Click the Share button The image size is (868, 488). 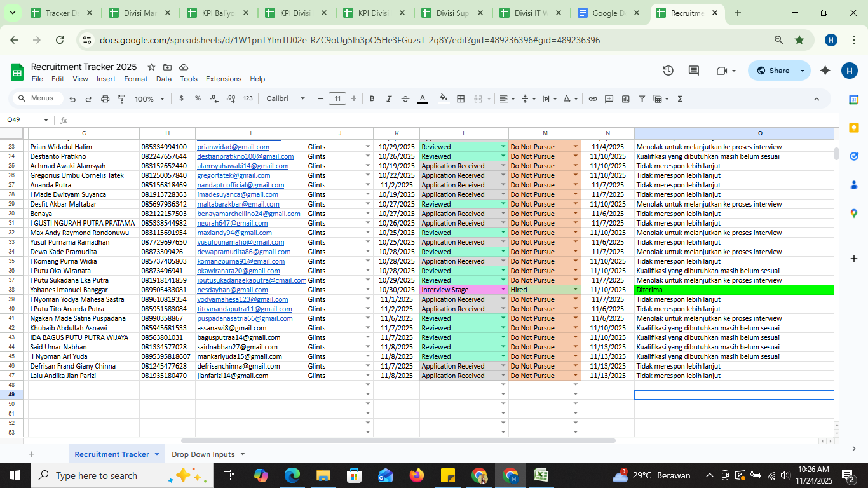(772, 71)
